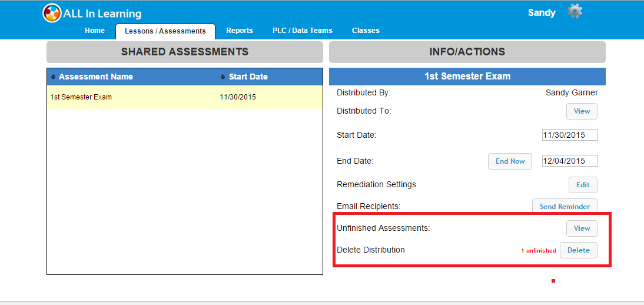644x305 pixels.
Task: Go to the Home tab
Action: (95, 31)
